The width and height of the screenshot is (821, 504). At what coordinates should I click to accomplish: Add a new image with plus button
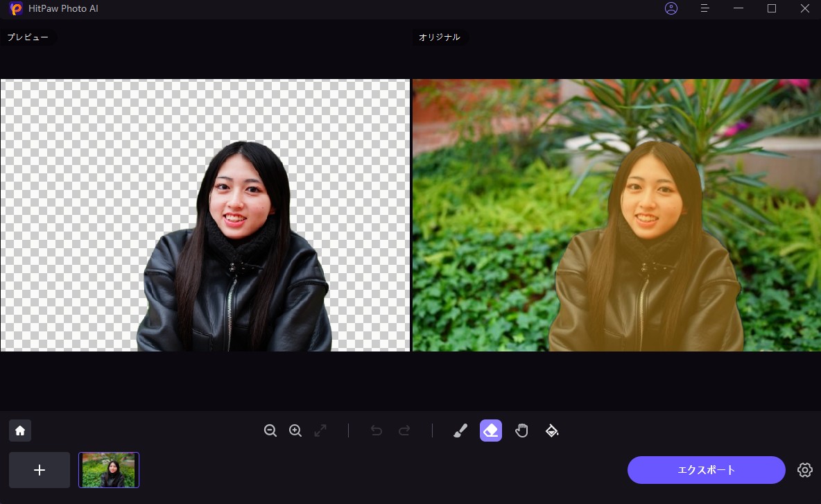point(40,470)
